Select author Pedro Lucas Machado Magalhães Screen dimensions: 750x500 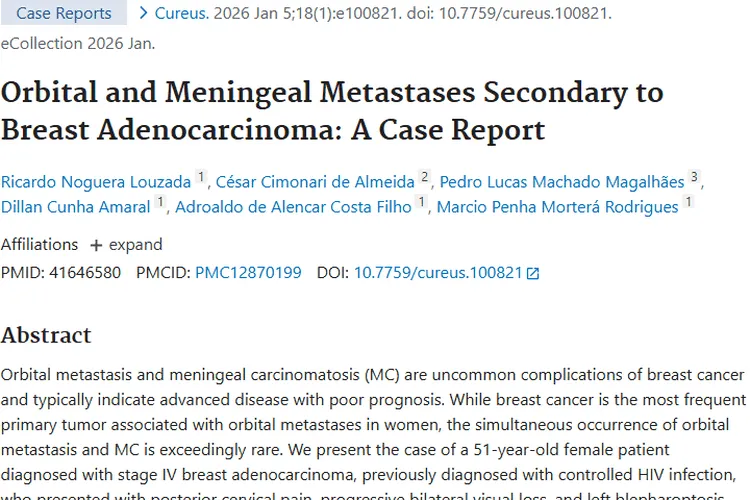562,182
